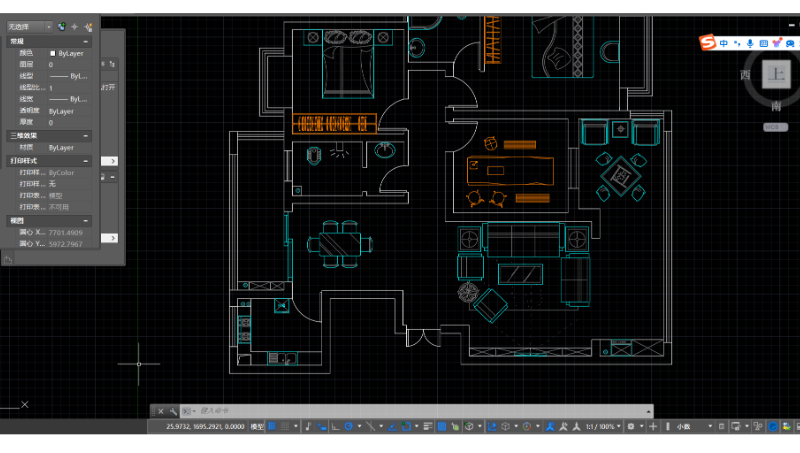Screen dimensions: 800x453
Task: Click the 模型 model space button
Action: click(257, 426)
